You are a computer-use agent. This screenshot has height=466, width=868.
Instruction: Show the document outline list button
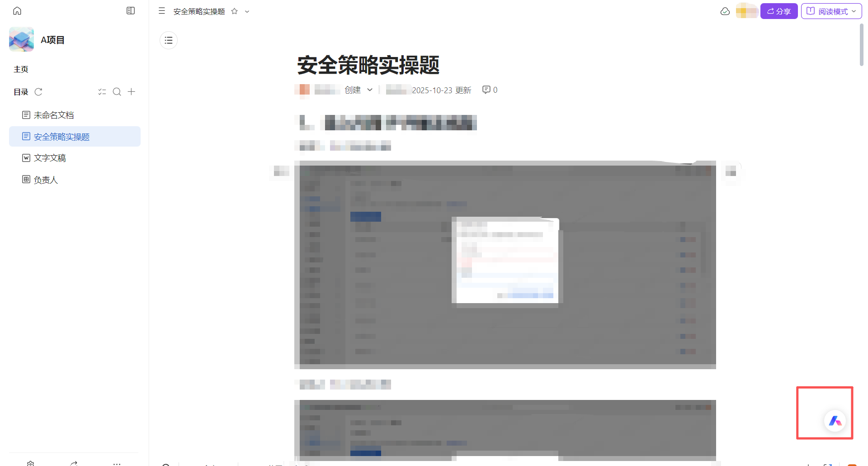[169, 40]
